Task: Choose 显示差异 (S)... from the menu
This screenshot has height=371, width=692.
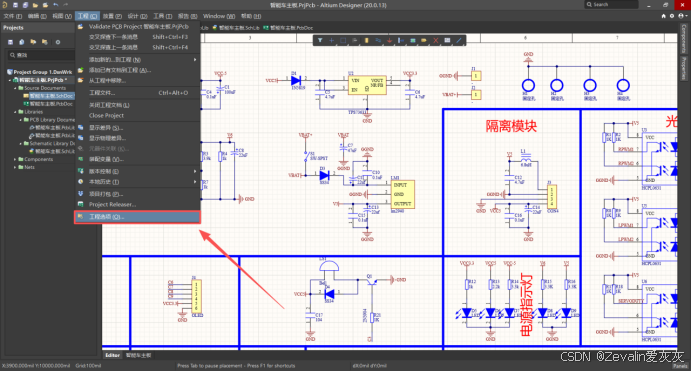Action: 138,127
